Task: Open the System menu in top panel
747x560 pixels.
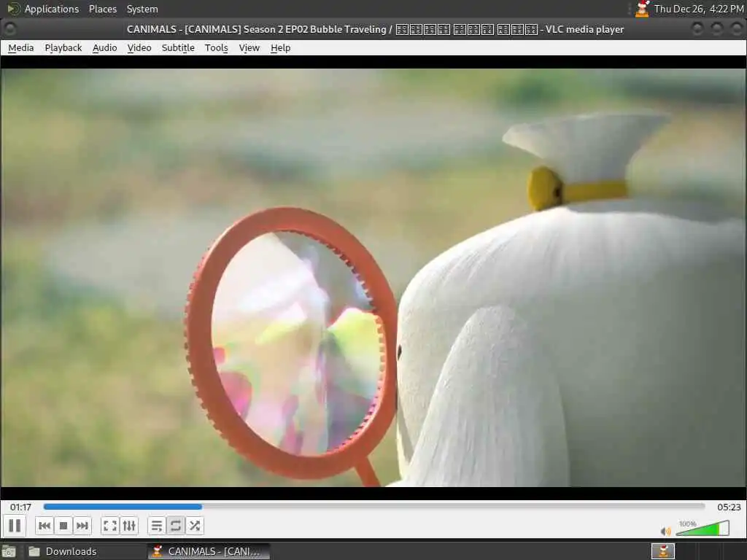Action: point(142,9)
